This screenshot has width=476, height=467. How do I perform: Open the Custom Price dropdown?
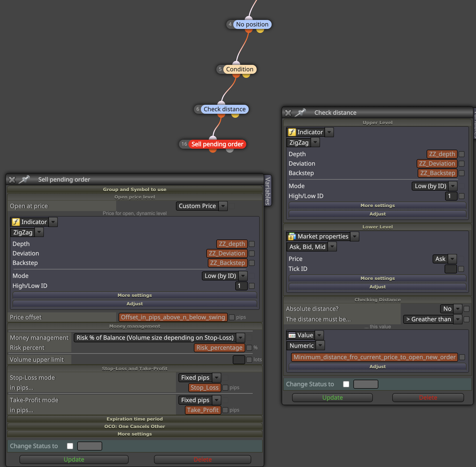[223, 206]
